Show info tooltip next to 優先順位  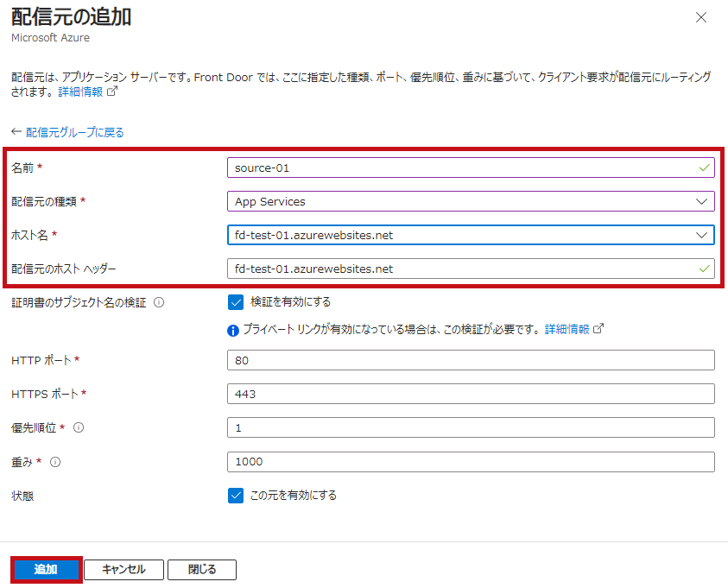pyautogui.click(x=79, y=427)
